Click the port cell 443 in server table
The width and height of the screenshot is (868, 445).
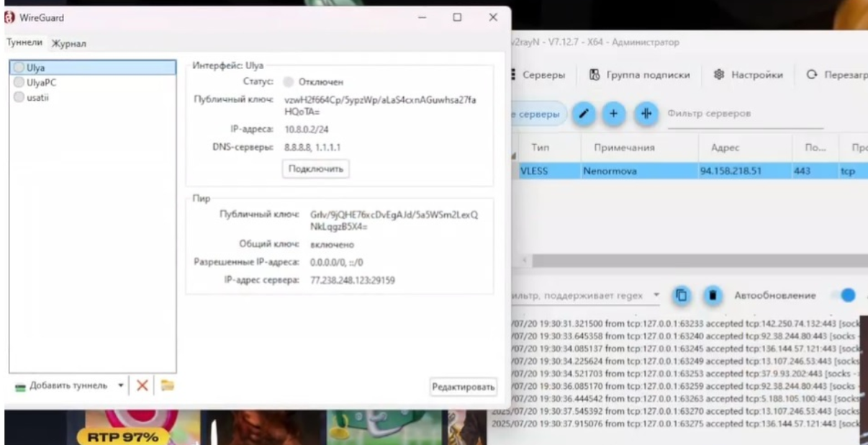(x=814, y=171)
